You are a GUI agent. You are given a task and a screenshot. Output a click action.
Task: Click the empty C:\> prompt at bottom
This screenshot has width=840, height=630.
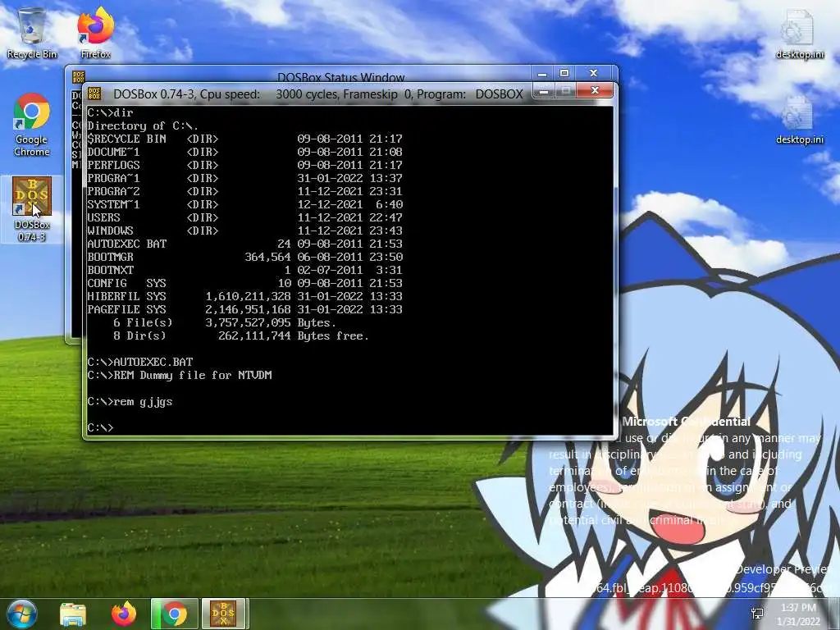100,427
